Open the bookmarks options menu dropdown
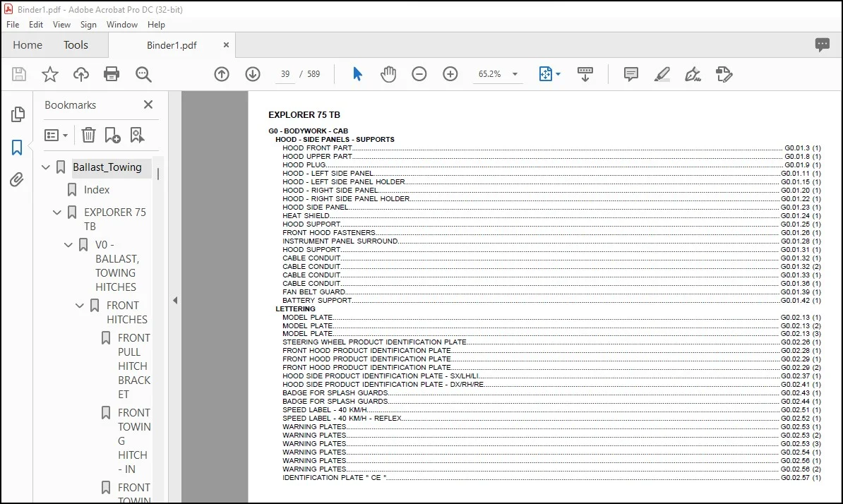 (x=56, y=135)
